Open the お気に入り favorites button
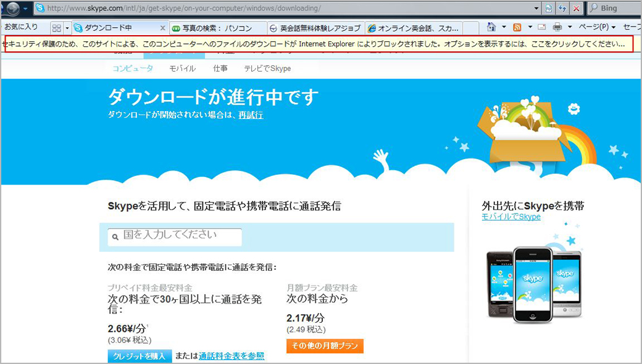Screen dimensions: 642x364 coord(22,27)
